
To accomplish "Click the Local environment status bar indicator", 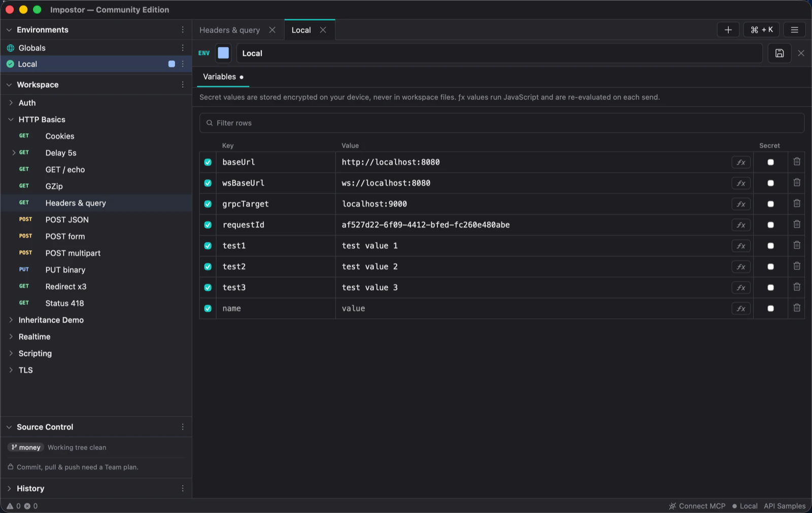I will point(745,506).
